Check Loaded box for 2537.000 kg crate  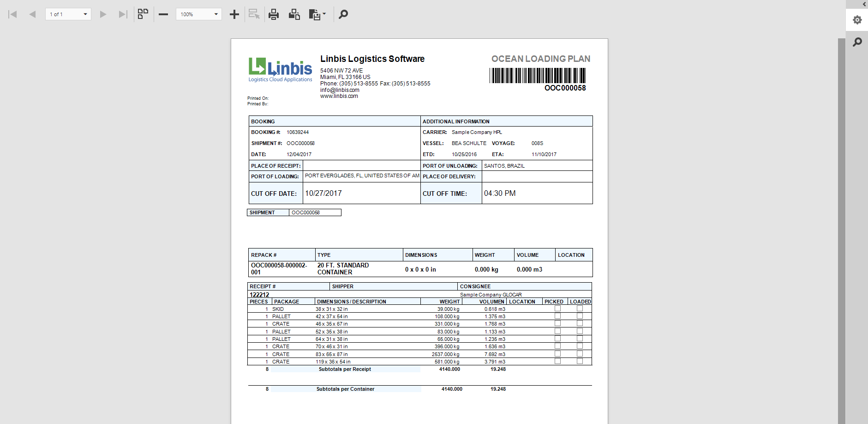coord(580,354)
